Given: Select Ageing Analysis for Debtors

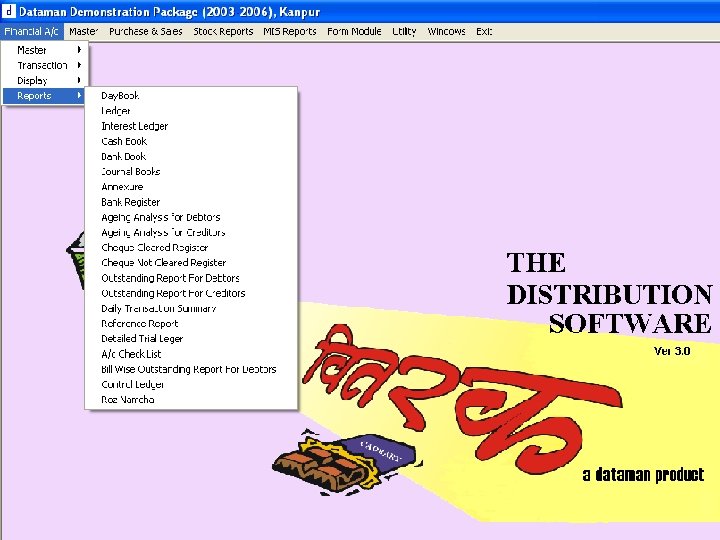Looking at the screenshot, I should [191, 217].
